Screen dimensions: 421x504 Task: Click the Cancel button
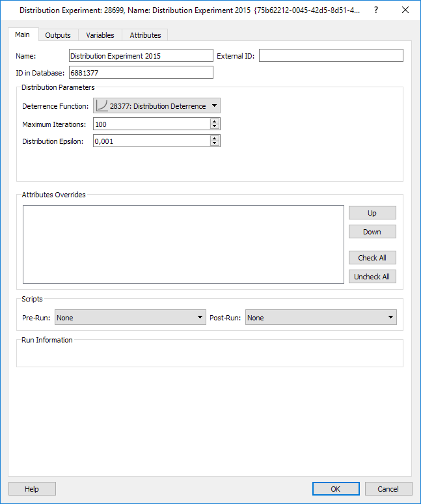pos(388,489)
